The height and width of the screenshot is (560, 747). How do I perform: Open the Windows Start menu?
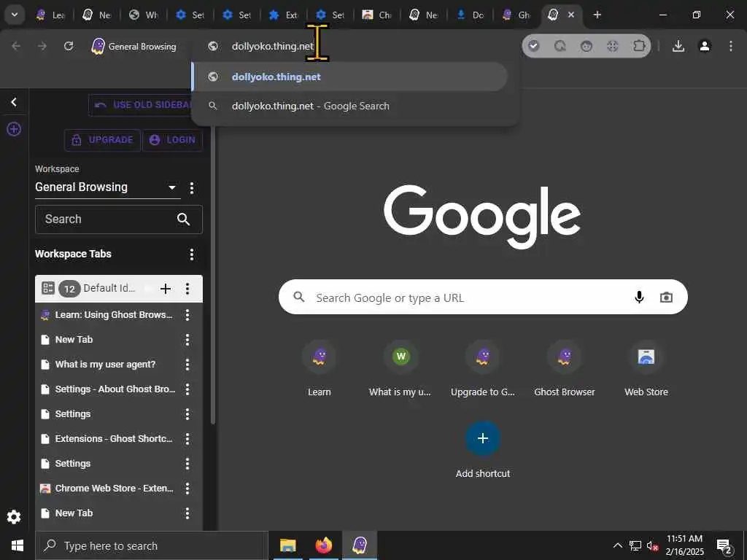18,545
